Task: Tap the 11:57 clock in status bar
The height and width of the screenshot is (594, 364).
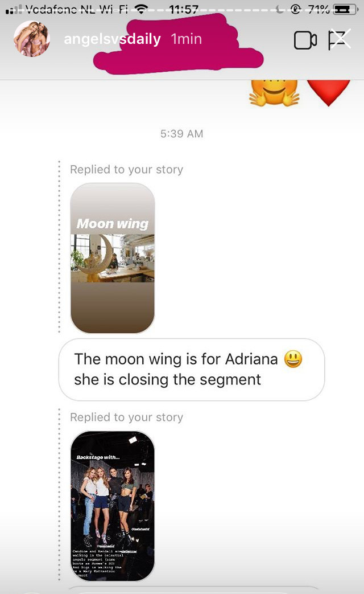Action: (184, 9)
